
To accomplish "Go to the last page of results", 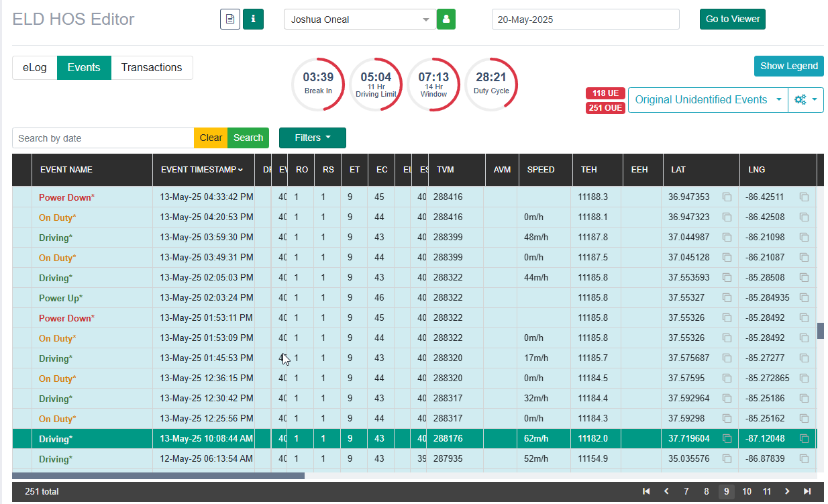I will pos(807,491).
